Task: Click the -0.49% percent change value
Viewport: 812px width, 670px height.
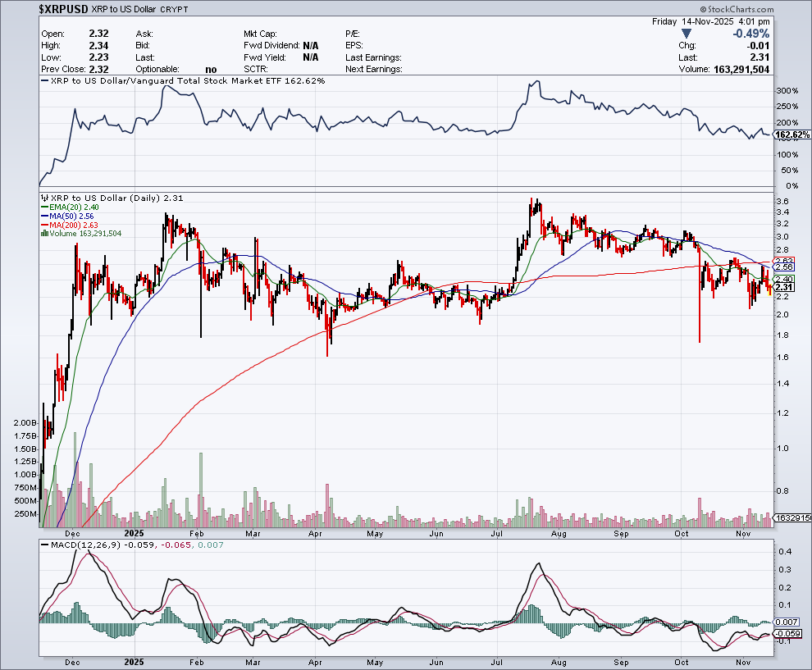Action: 750,34
